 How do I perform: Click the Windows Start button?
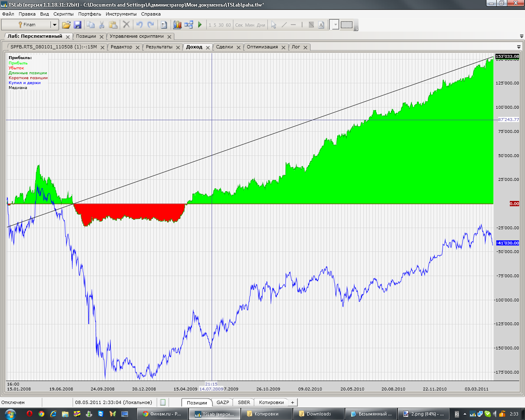click(x=9, y=413)
